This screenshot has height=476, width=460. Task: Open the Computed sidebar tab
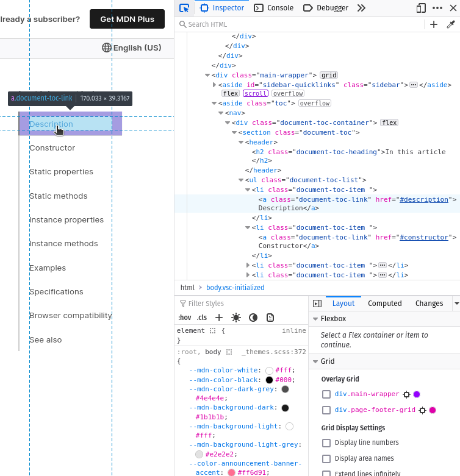pos(384,304)
